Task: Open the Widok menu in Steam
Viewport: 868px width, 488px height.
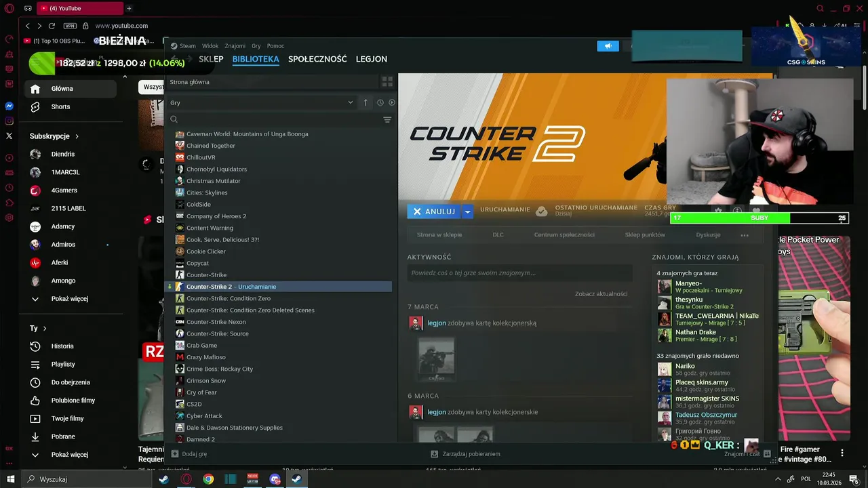Action: 210,46
